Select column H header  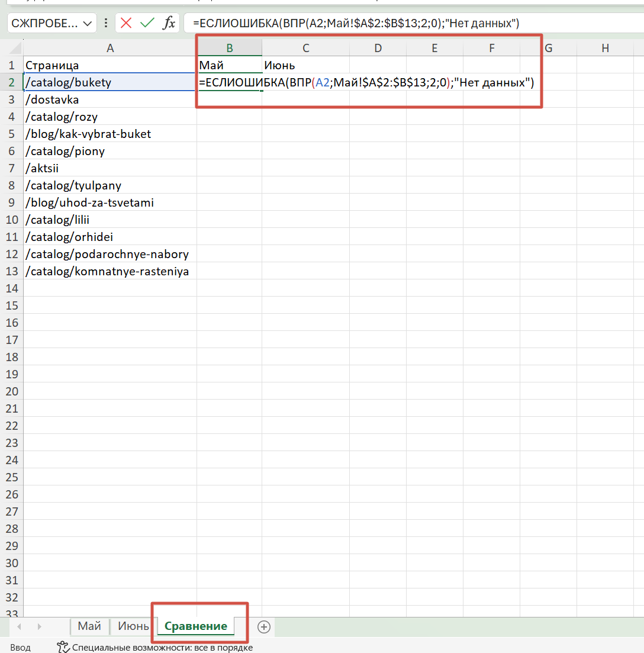click(x=606, y=49)
